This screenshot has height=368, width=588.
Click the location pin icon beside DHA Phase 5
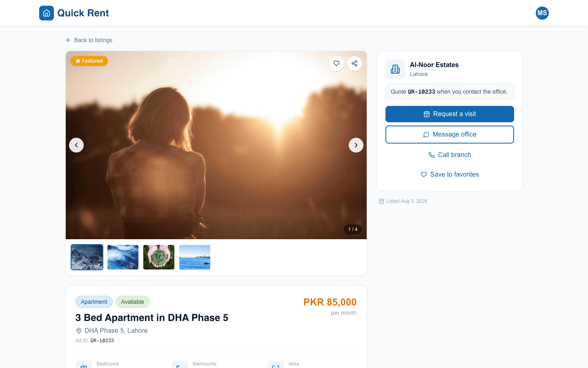pos(79,331)
